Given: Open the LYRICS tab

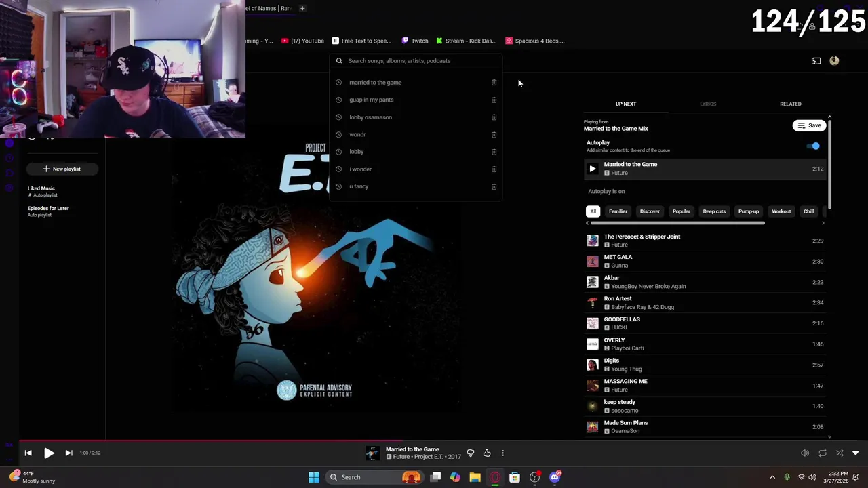Looking at the screenshot, I should pos(708,104).
